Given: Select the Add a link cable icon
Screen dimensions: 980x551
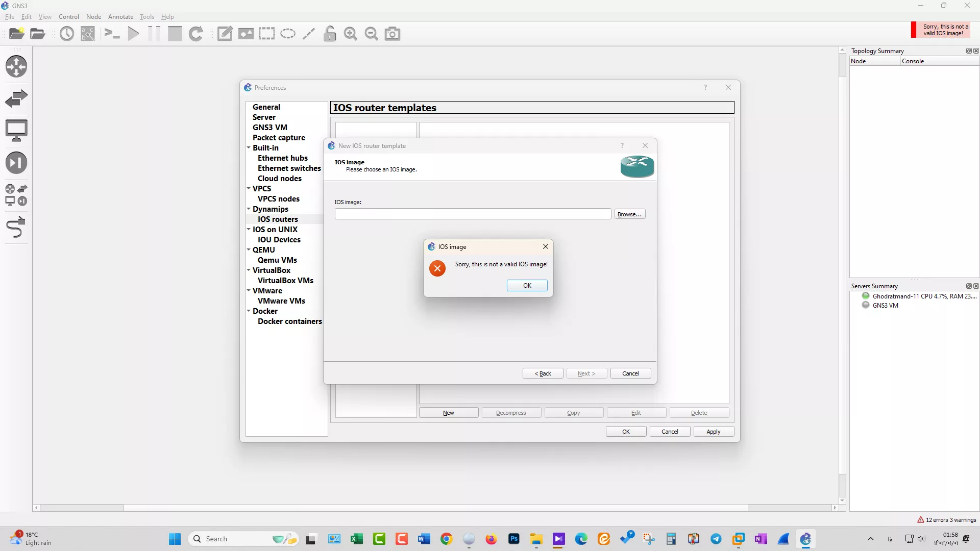Looking at the screenshot, I should coord(16,227).
